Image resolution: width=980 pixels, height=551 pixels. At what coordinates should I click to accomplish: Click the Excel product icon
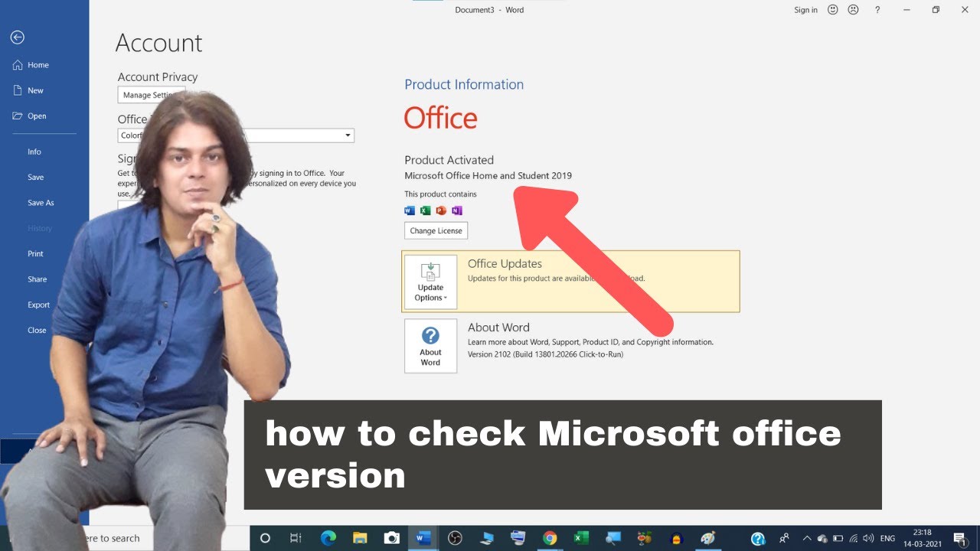[x=425, y=210]
